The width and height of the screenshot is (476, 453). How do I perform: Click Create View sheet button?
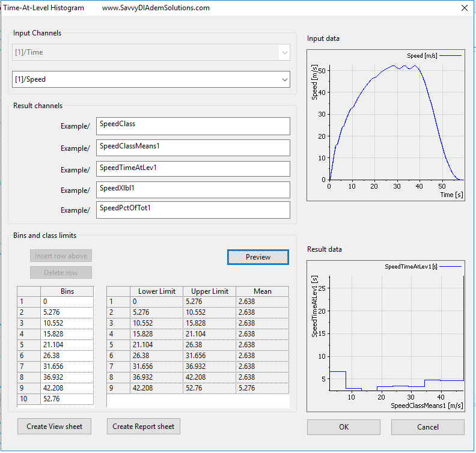(54, 427)
